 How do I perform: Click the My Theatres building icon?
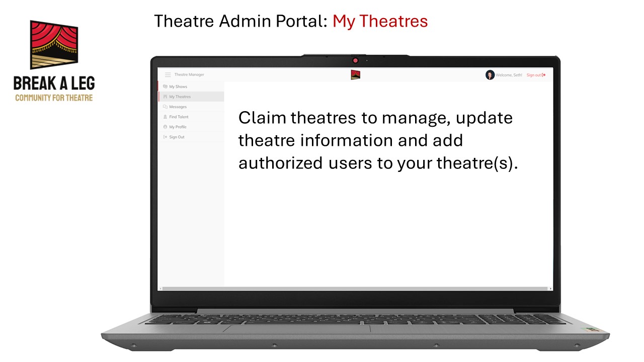click(165, 97)
